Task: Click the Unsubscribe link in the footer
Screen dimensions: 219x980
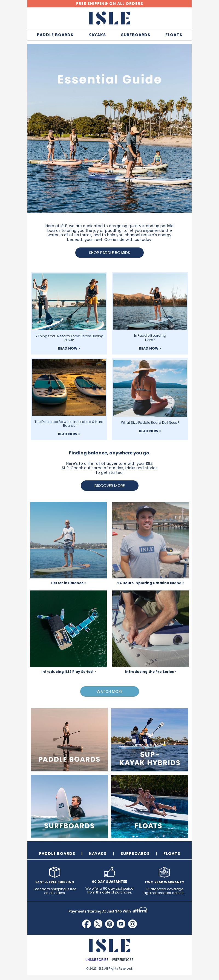Action: 97,959
